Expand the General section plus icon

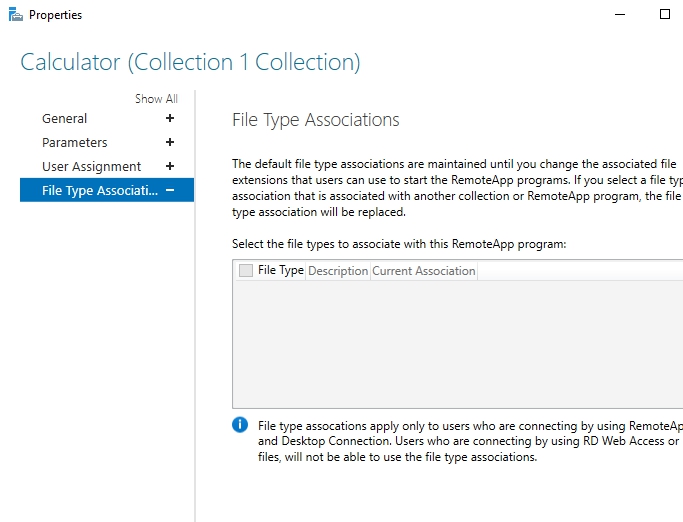pyautogui.click(x=170, y=119)
